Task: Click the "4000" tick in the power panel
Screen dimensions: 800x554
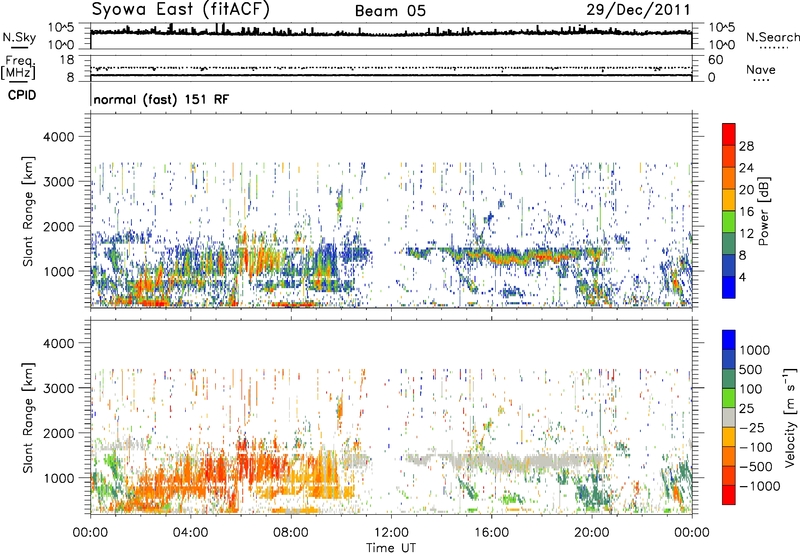Action: 58,137
